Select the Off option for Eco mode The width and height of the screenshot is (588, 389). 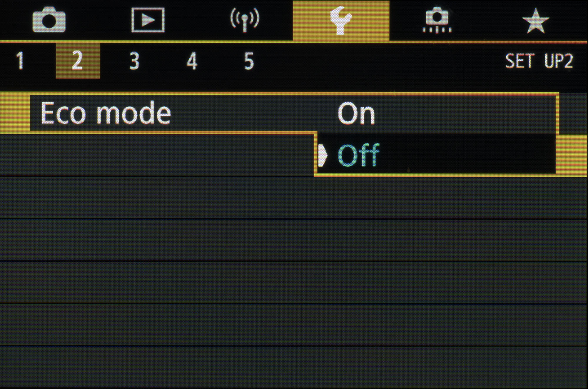358,155
